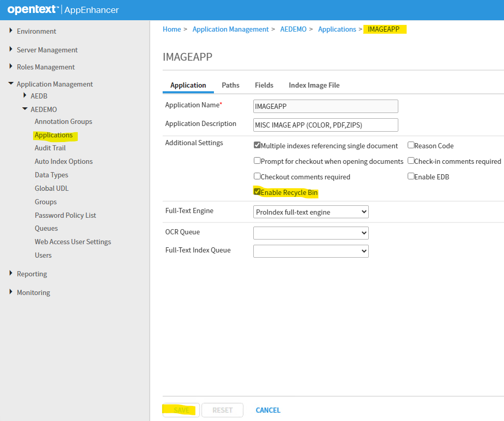The width and height of the screenshot is (504, 421).
Task: Check Prompt for checkout when opening documents
Action: point(257,161)
